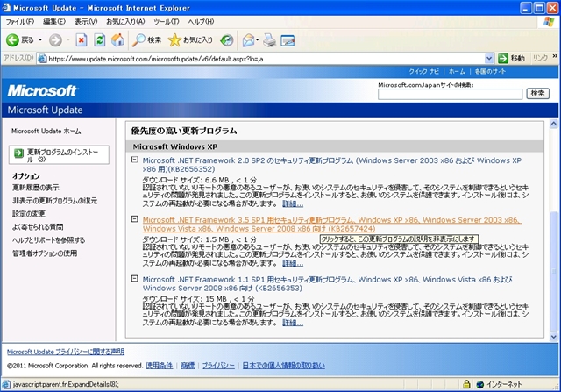This screenshot has height=392, width=561.
Task: Click the IE page icon in title bar
Action: point(6,8)
